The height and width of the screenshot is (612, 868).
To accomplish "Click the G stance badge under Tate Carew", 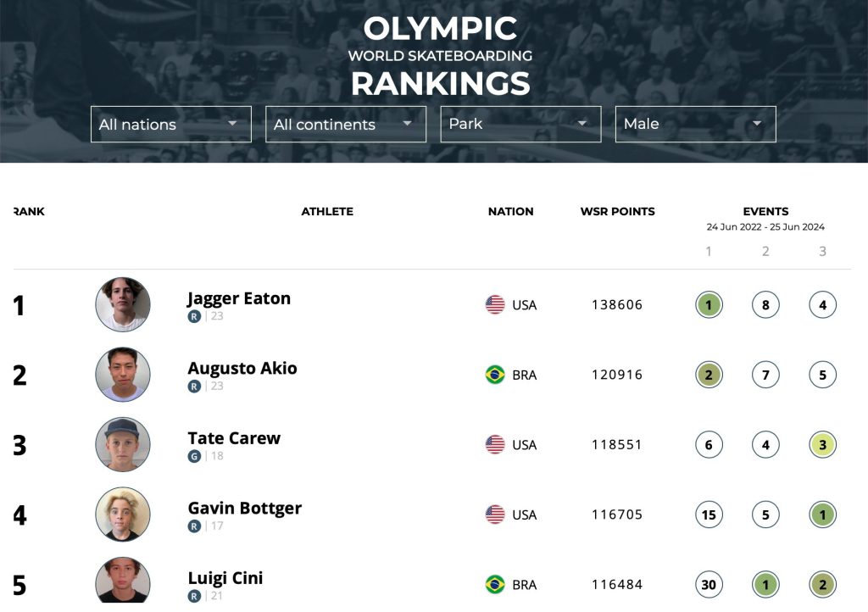I will (x=194, y=457).
